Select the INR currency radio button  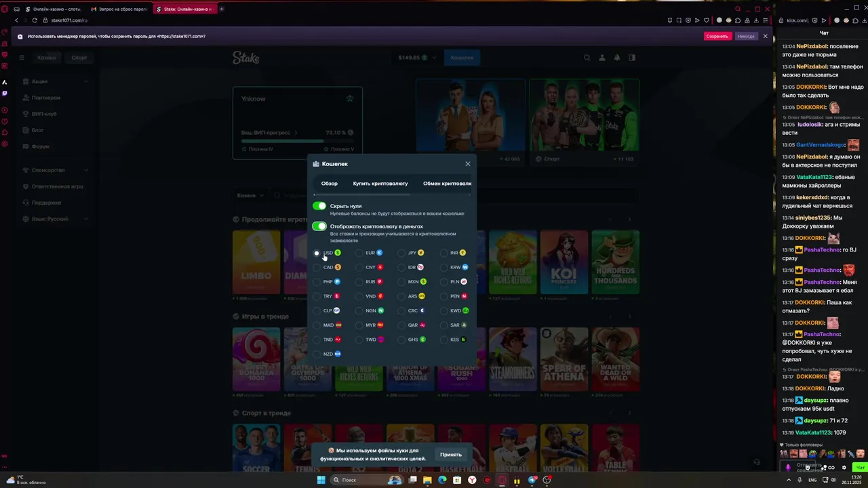tap(443, 253)
